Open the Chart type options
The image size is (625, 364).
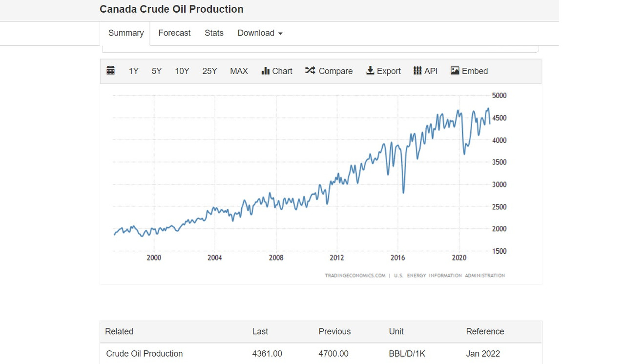pos(277,71)
